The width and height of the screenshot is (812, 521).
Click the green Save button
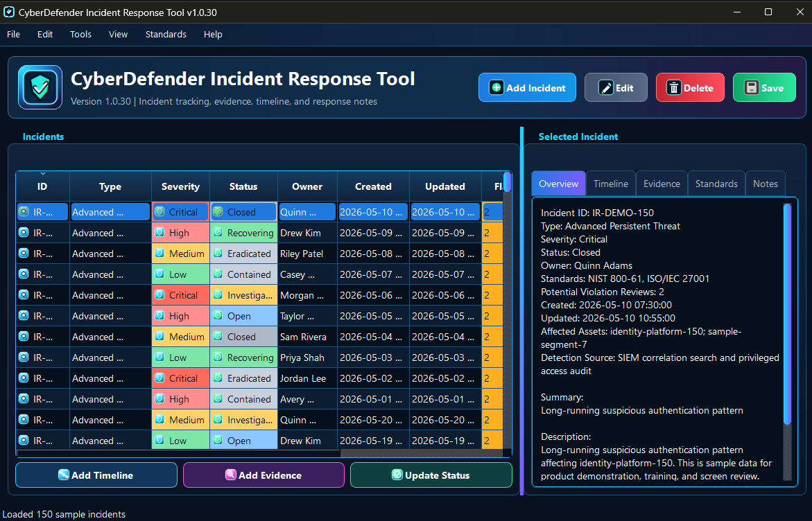(x=764, y=87)
